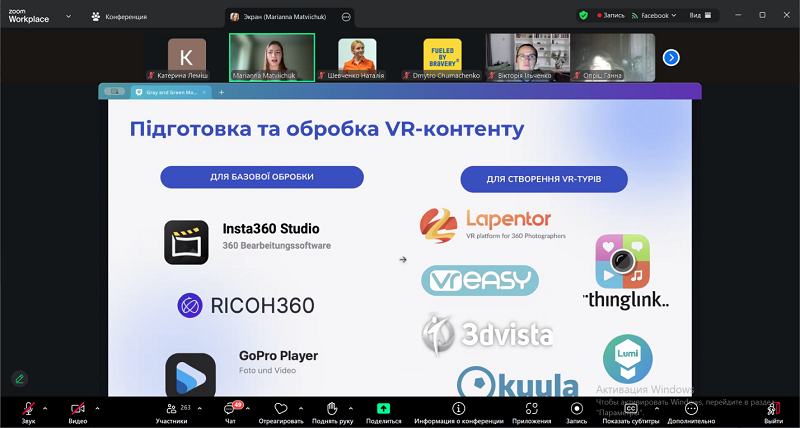This screenshot has height=428, width=800.
Task: Open the Дополнительно more options menu
Action: pos(692,410)
